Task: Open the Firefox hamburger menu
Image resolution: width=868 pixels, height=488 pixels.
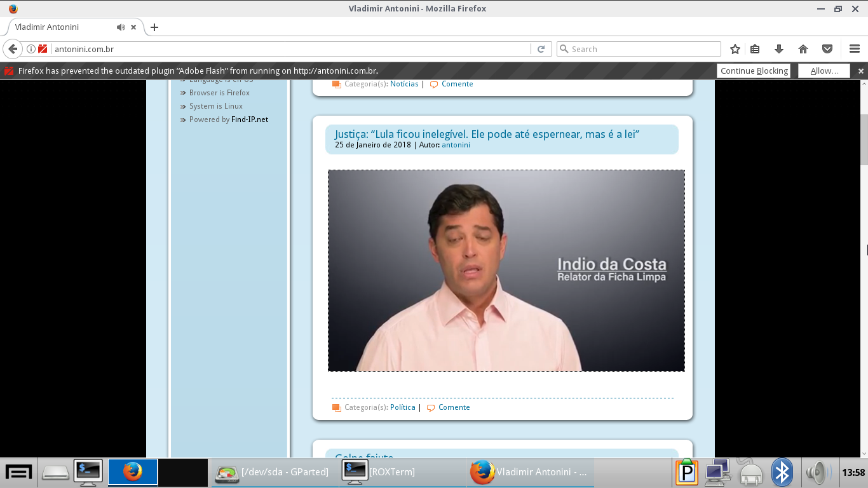Action: click(x=855, y=49)
